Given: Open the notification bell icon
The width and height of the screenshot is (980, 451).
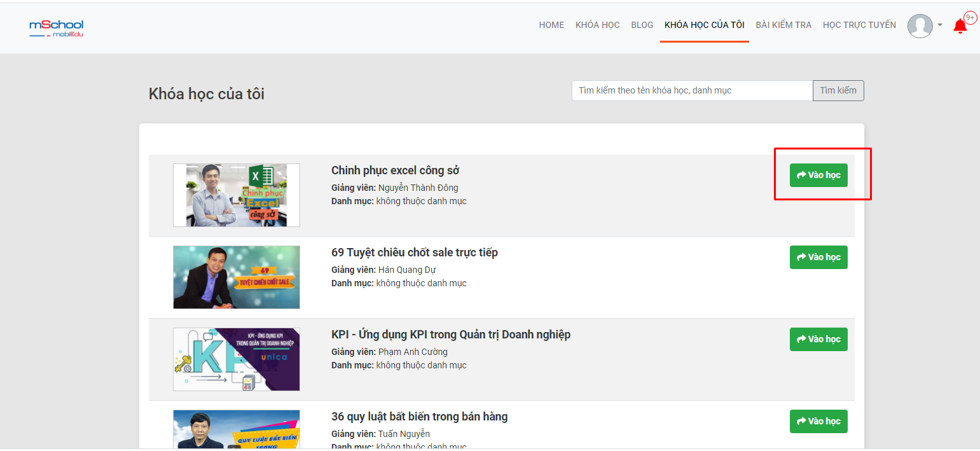Looking at the screenshot, I should [x=960, y=27].
